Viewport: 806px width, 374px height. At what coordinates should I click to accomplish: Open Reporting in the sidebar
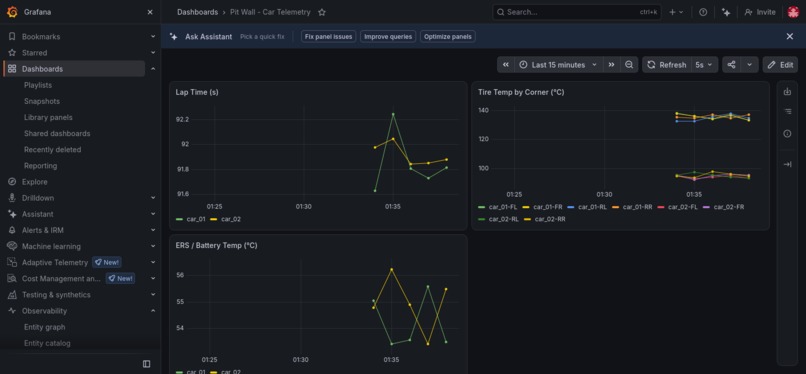pos(40,165)
